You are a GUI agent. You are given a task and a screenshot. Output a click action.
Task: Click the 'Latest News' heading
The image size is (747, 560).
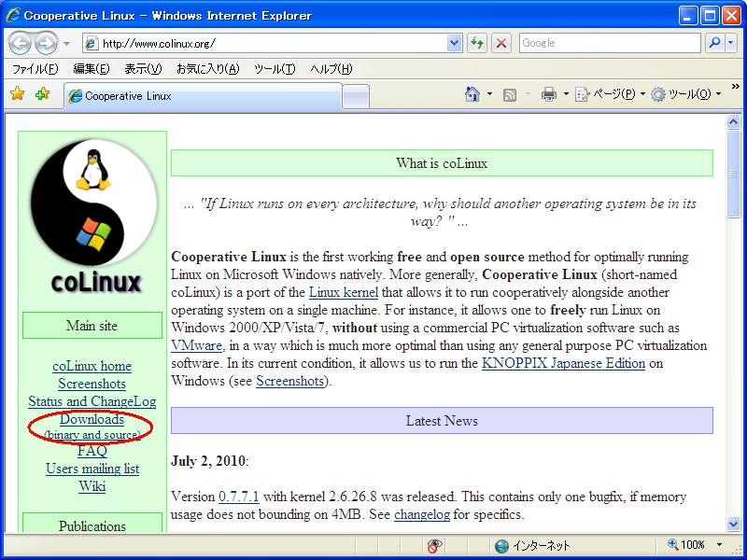[442, 421]
